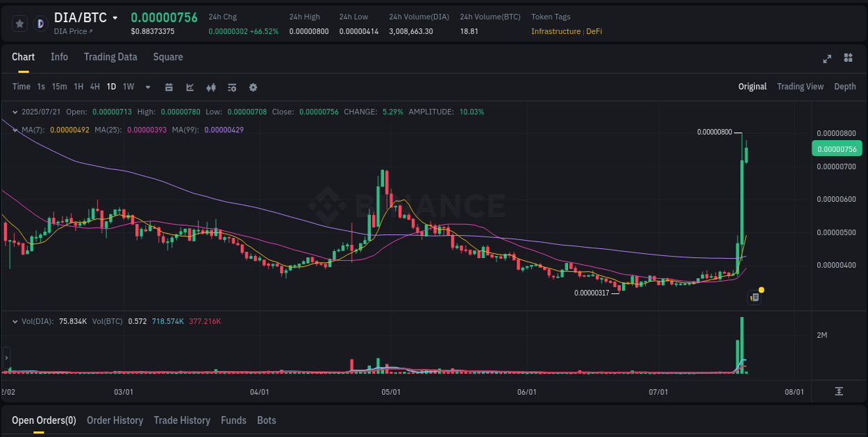Open extra timeframes dropdown next to 1W
868x437 pixels.
point(147,87)
